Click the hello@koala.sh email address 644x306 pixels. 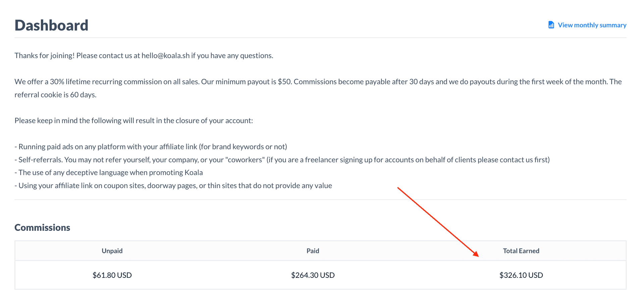[x=165, y=55]
